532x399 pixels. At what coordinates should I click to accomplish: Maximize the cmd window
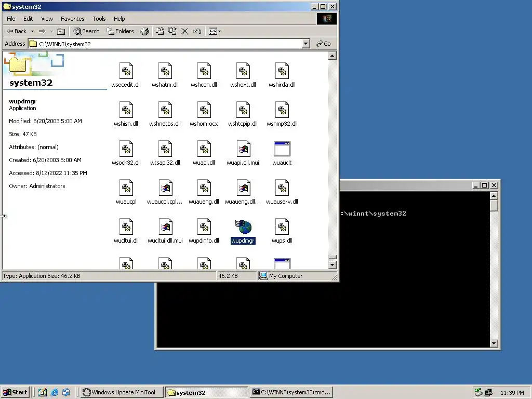[x=485, y=185]
